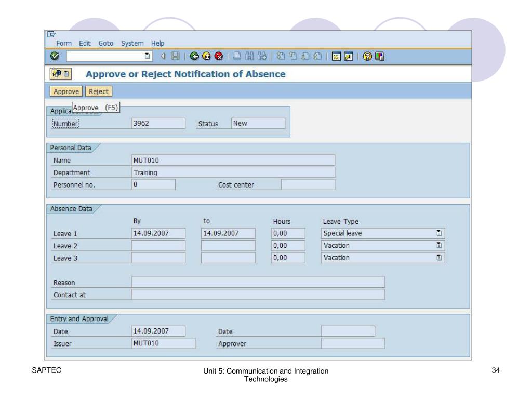Open the Leave 1 Special leave dropdown
532x399 pixels.
[x=439, y=233]
